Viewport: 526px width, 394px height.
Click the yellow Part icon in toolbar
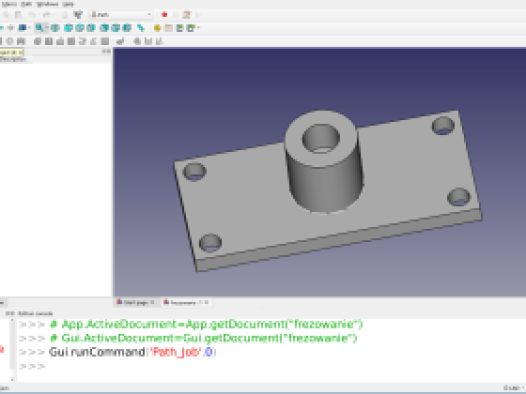coord(157,28)
